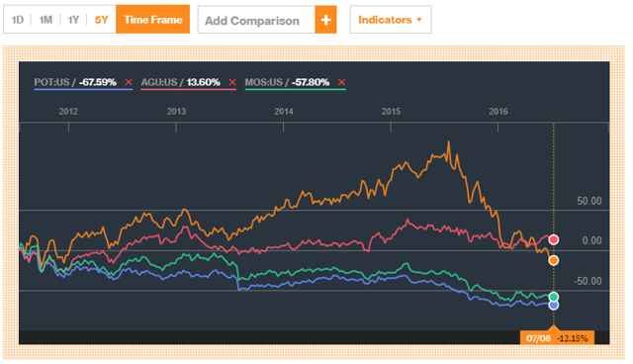This screenshot has width=633, height=364.
Task: Click the Indicators dropdown arrow
Action: tap(419, 20)
